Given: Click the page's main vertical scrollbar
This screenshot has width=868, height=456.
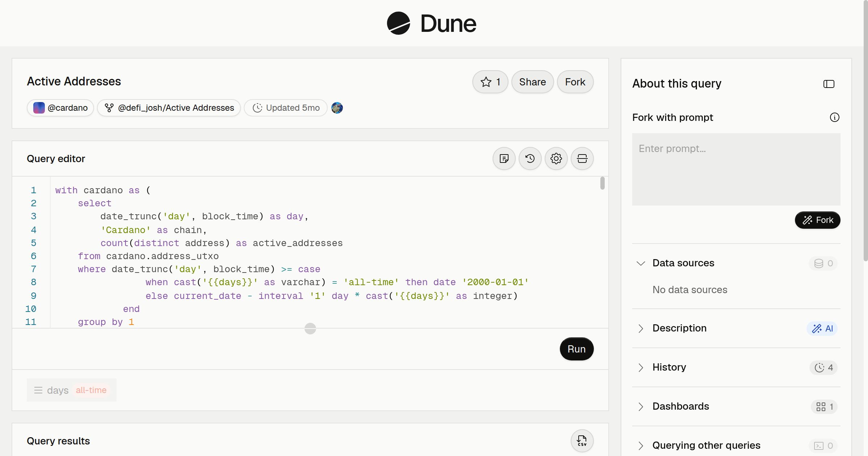Looking at the screenshot, I should 865,130.
